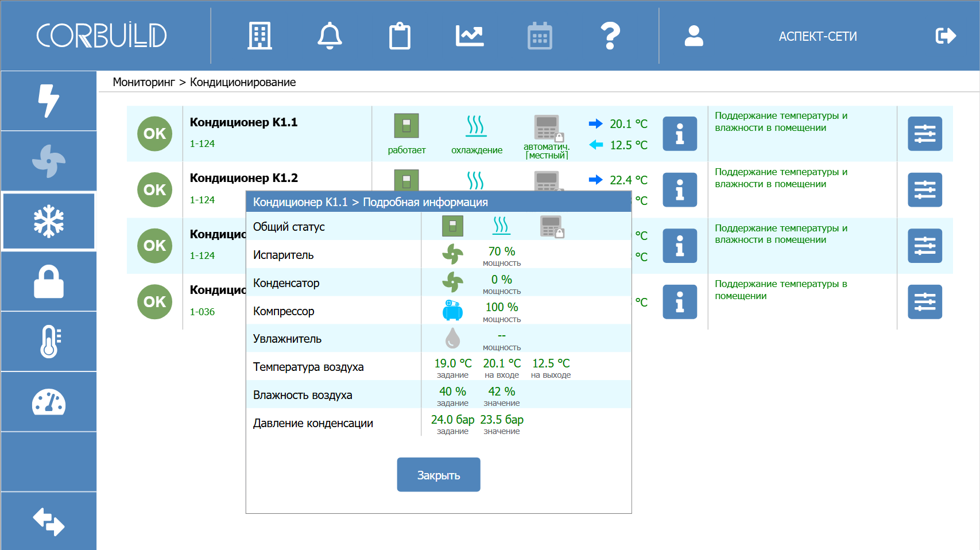Screen dimensions: 980x550
Task: Close the detailed information dialog with Закрыть
Action: (439, 475)
